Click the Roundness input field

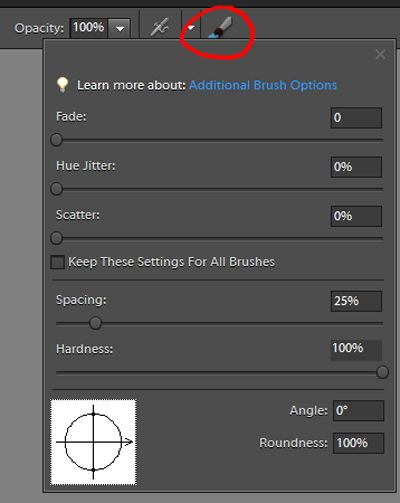coord(358,443)
